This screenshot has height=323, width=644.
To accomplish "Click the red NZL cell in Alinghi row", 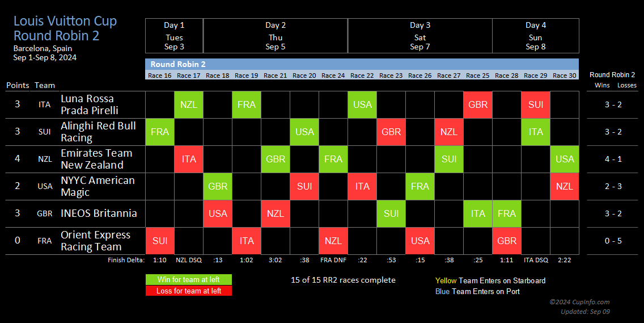I will [449, 132].
